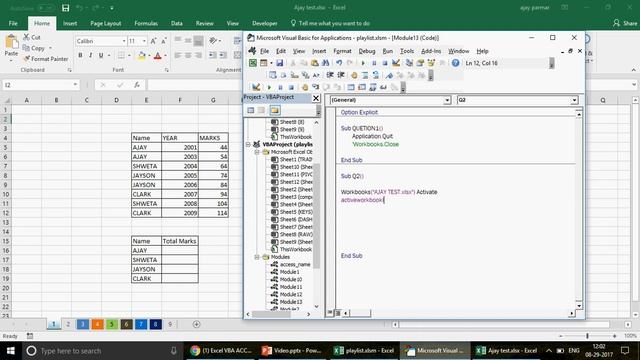Click the Cut scissors in the Excel ribbon

[x=27, y=37]
